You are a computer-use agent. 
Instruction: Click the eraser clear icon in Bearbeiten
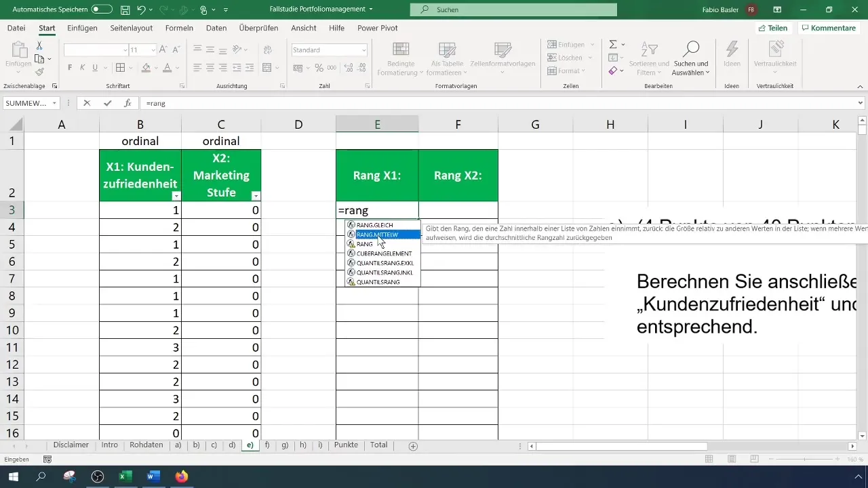[x=613, y=70]
